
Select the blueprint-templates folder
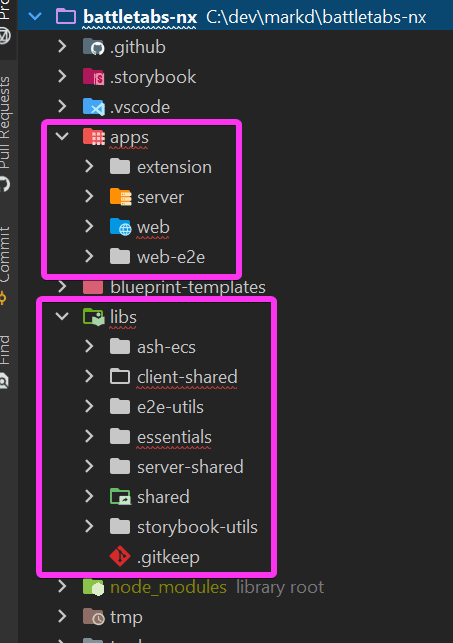point(174,287)
